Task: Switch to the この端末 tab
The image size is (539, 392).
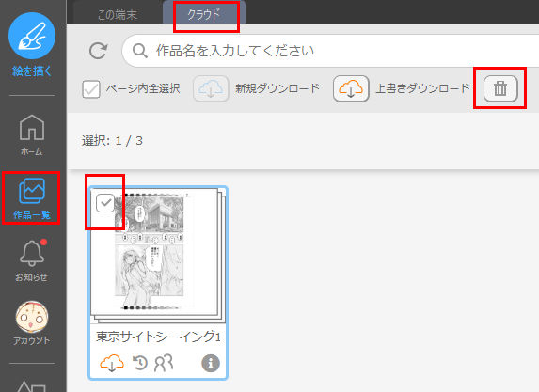Action: [118, 14]
